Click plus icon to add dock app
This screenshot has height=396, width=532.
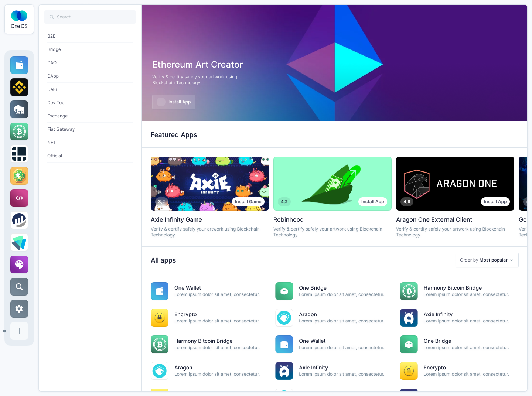(x=19, y=331)
